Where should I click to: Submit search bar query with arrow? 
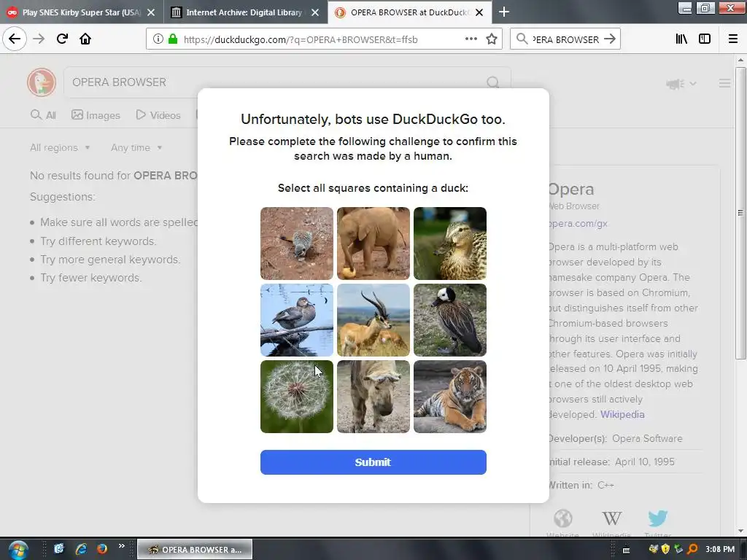610,39
